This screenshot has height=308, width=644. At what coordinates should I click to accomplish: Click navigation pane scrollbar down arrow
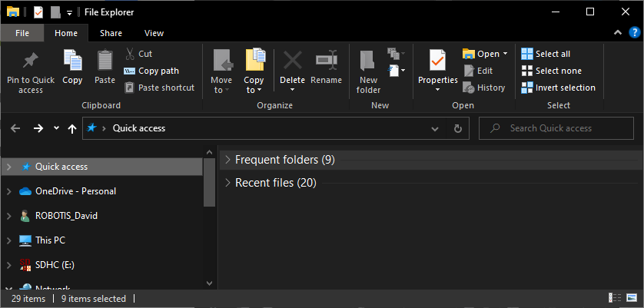pos(209,283)
